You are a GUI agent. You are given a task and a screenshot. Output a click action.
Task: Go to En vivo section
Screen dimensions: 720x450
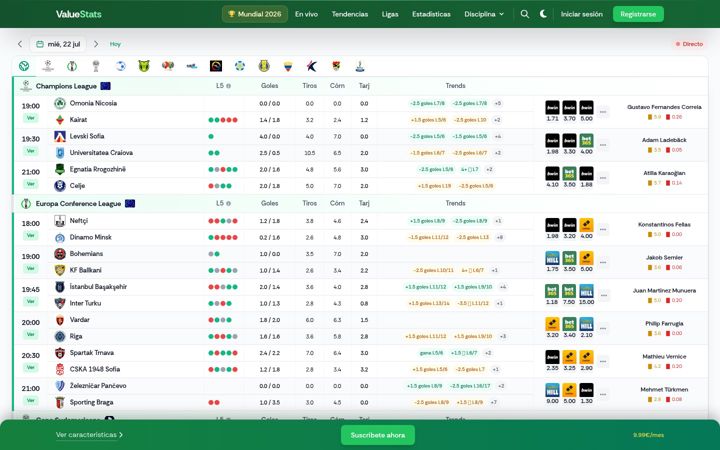(x=306, y=14)
